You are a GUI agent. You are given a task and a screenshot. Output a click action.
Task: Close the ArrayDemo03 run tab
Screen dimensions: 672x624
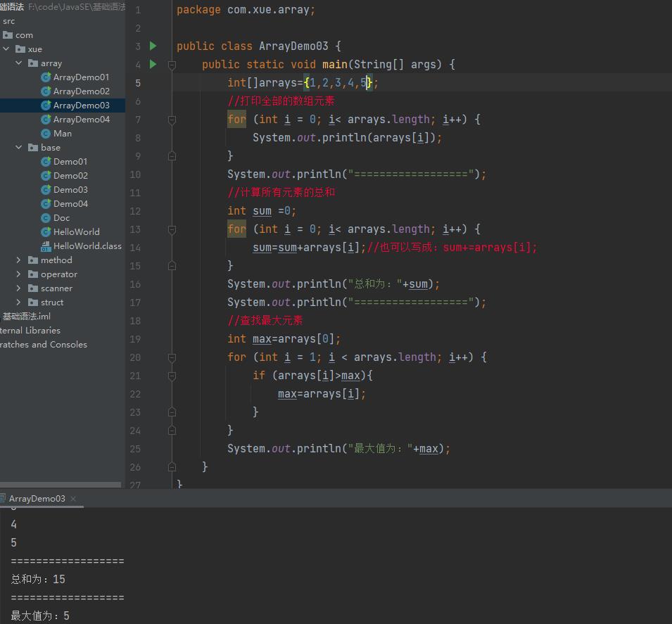tap(73, 499)
